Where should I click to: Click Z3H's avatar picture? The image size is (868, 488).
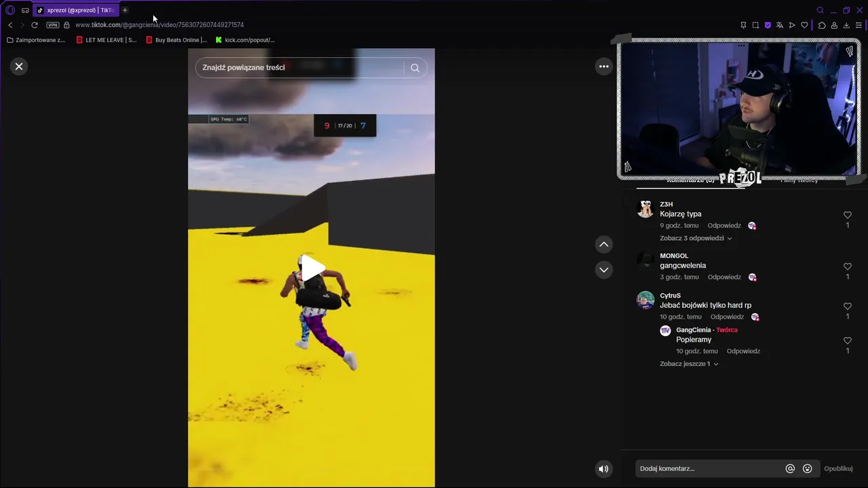(646, 209)
